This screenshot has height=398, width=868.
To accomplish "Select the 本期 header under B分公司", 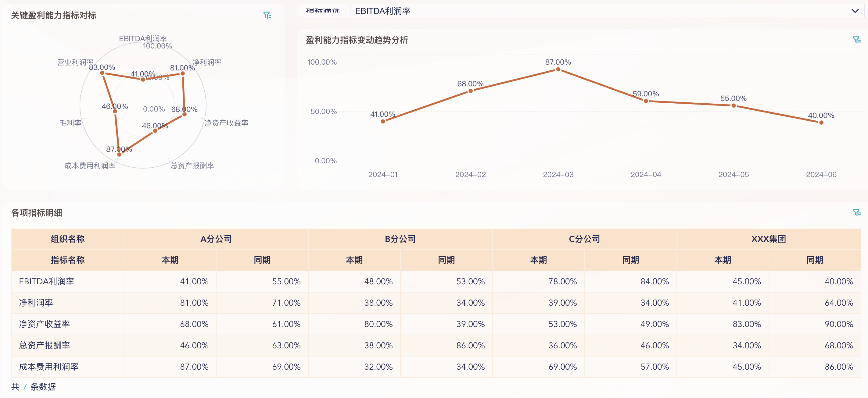I will (354, 260).
